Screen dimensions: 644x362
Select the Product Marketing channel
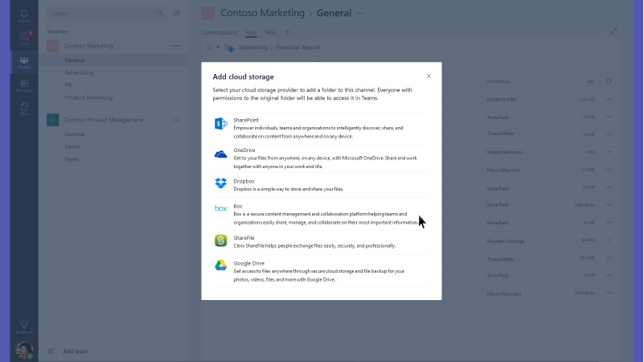88,98
